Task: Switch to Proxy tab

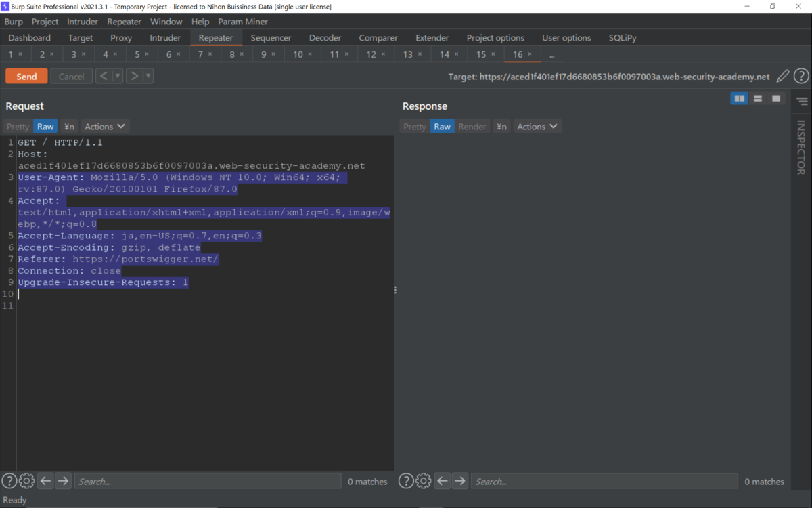Action: pyautogui.click(x=121, y=38)
